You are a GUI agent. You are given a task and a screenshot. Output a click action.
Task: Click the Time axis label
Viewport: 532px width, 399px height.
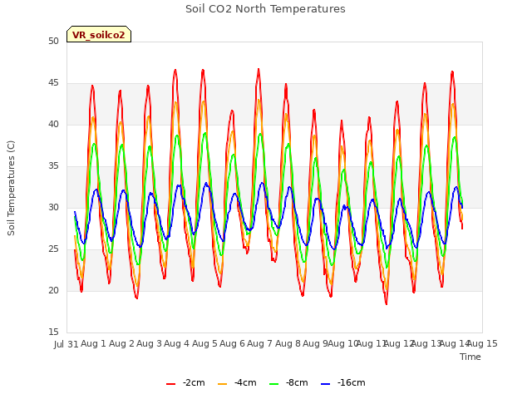coord(470,357)
